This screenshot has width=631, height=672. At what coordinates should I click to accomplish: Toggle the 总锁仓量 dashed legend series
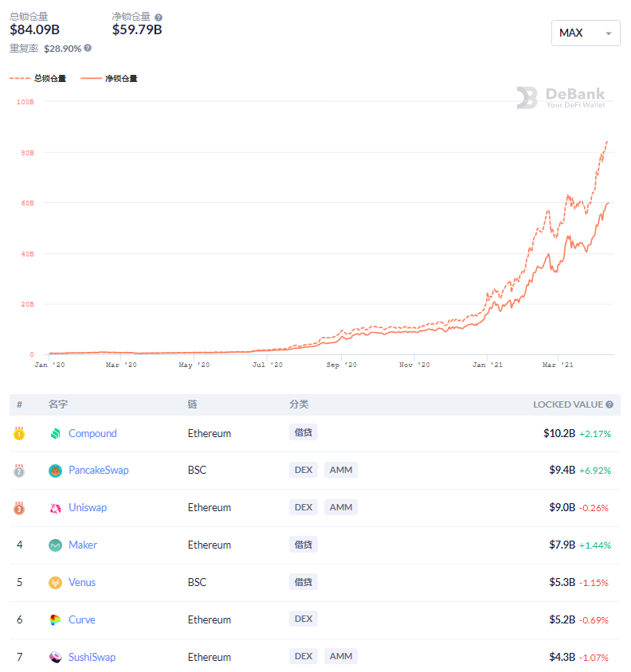(x=37, y=79)
